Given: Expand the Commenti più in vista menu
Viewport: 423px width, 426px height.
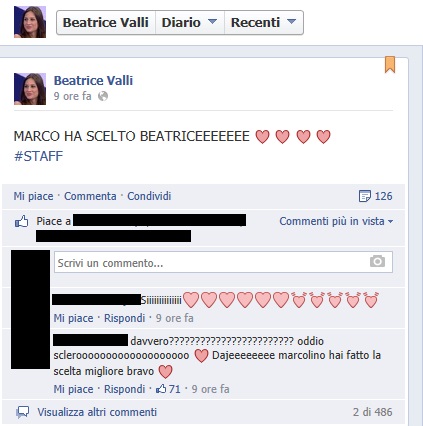Looking at the screenshot, I should tap(336, 221).
